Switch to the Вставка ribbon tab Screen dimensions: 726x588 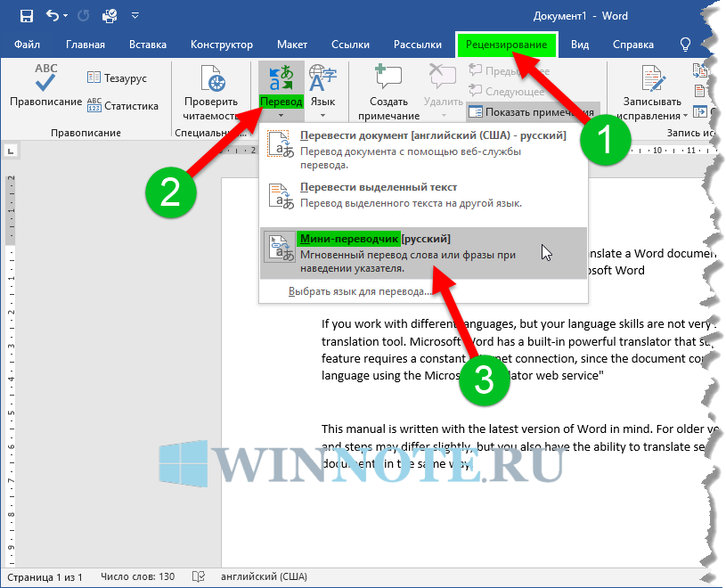coord(148,45)
